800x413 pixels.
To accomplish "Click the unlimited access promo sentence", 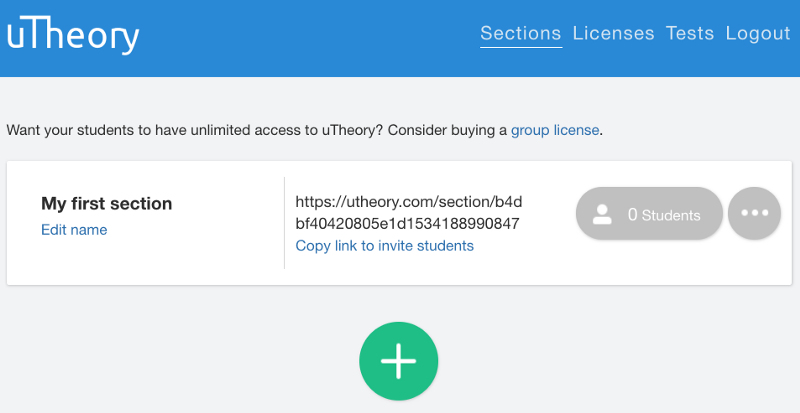I will [x=305, y=130].
